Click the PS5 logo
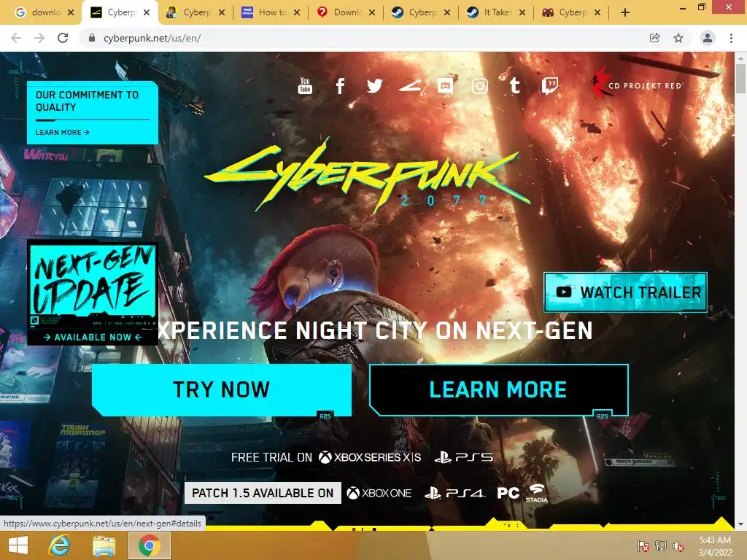The image size is (747, 560). 463,458
